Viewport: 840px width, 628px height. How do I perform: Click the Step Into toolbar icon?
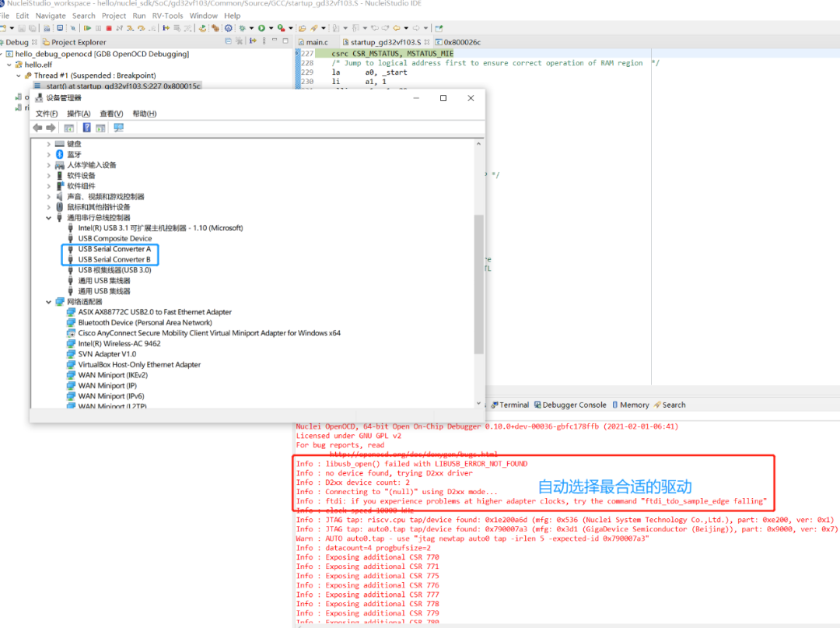[130, 28]
